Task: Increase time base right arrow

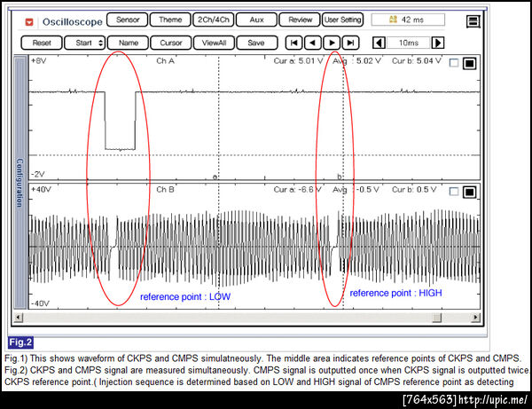Action: pos(438,43)
